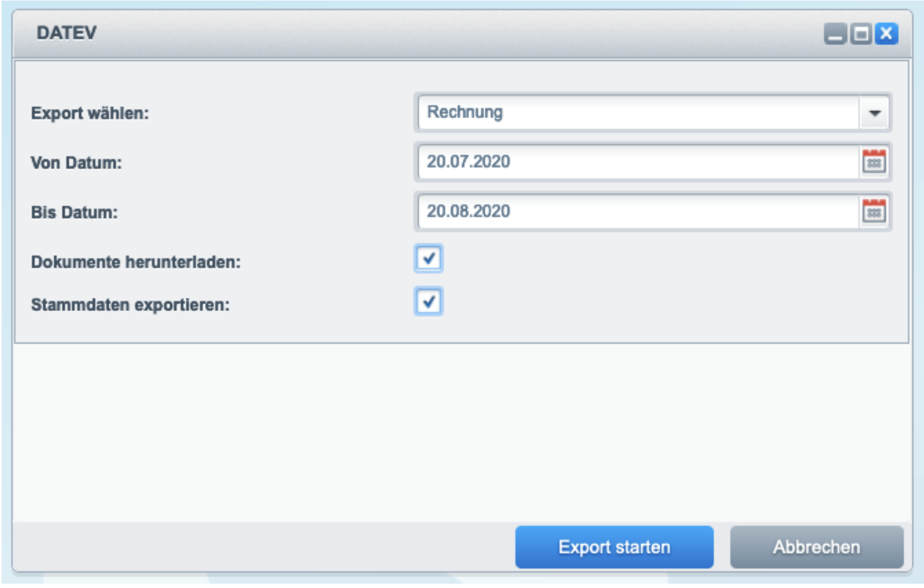Toggle the Dokumente herunterladen checkbox

[x=428, y=258]
